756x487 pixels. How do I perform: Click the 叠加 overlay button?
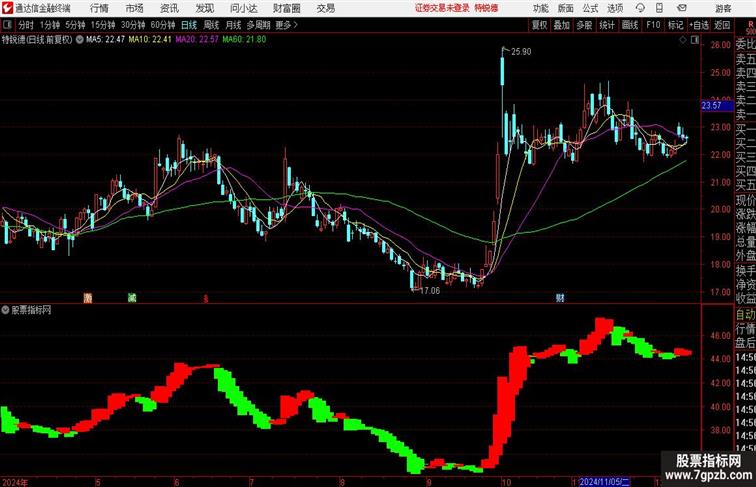pos(562,25)
